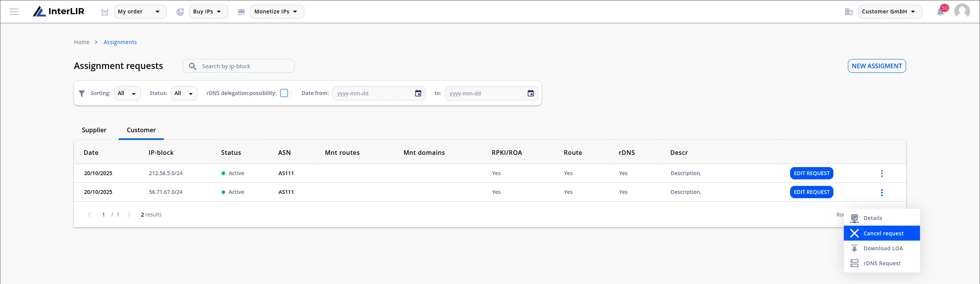Click the NEW ASSIGMENT button
980x284 pixels.
(877, 66)
